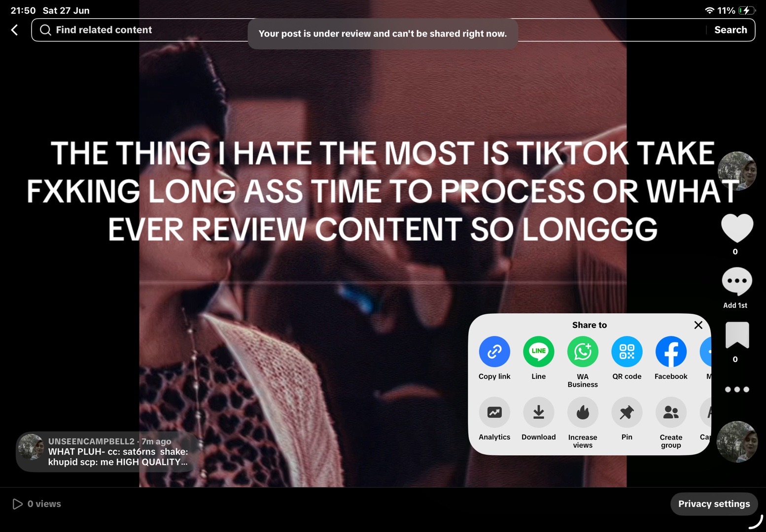Tap the 0 views play count
The width and height of the screenshot is (766, 532).
point(37,504)
